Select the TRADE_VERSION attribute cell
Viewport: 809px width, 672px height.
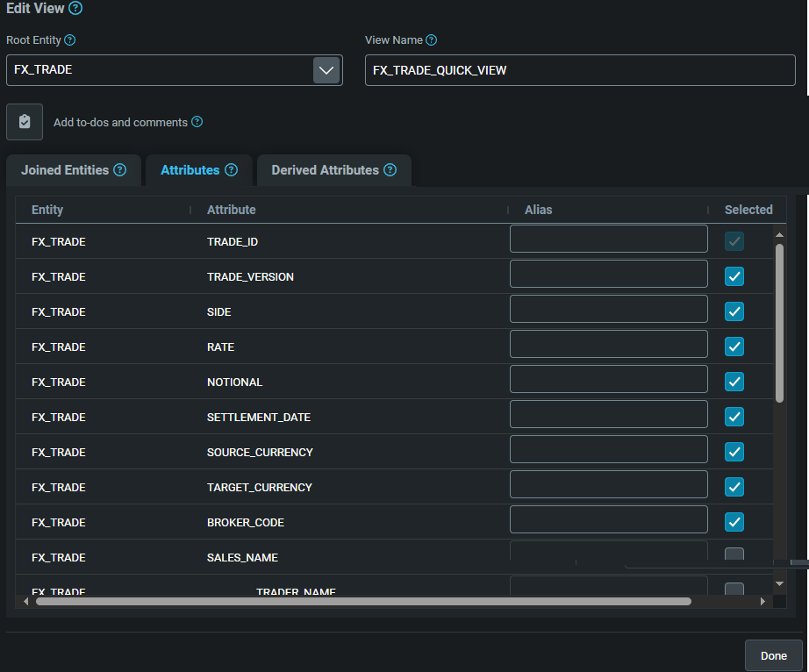[250, 276]
